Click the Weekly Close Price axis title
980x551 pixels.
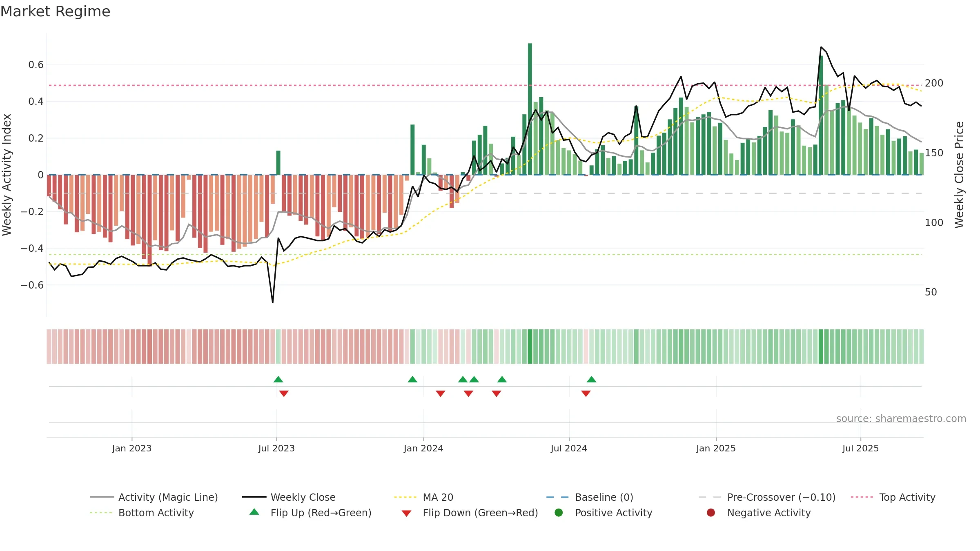pos(959,175)
